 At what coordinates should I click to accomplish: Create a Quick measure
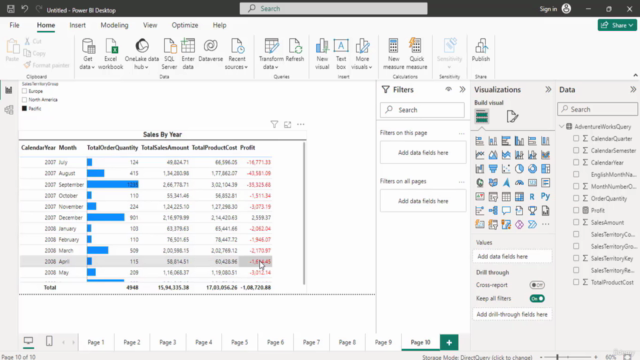point(416,54)
